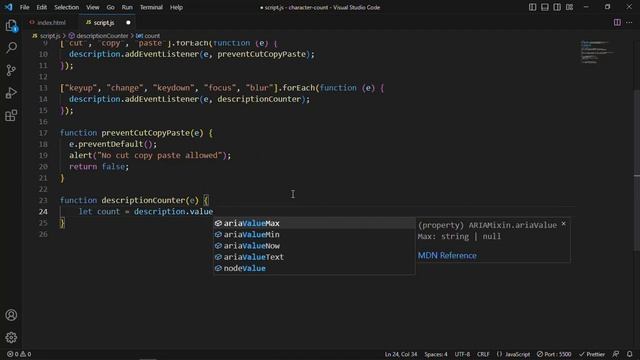Click Prettier status bar item
The image size is (640, 360).
tap(592, 354)
